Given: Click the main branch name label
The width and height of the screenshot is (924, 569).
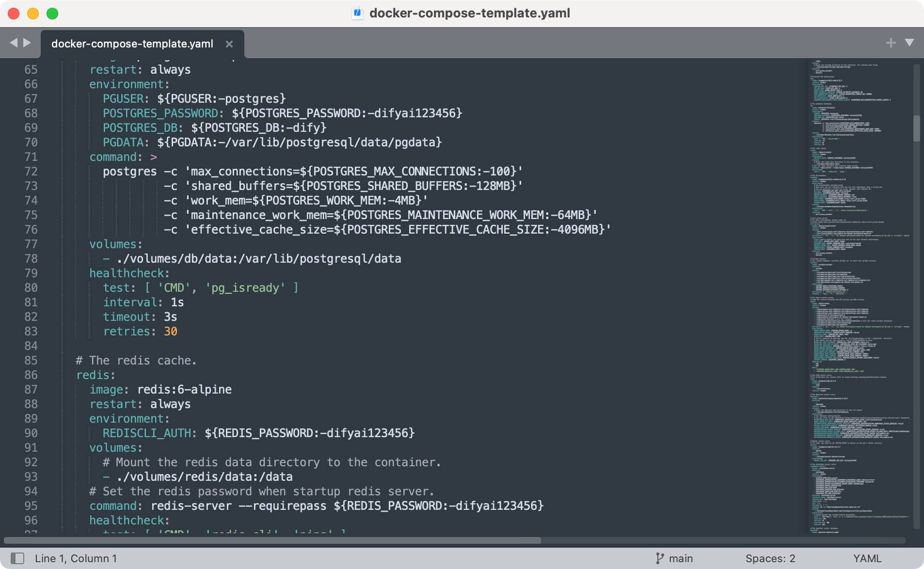Looking at the screenshot, I should (x=681, y=558).
